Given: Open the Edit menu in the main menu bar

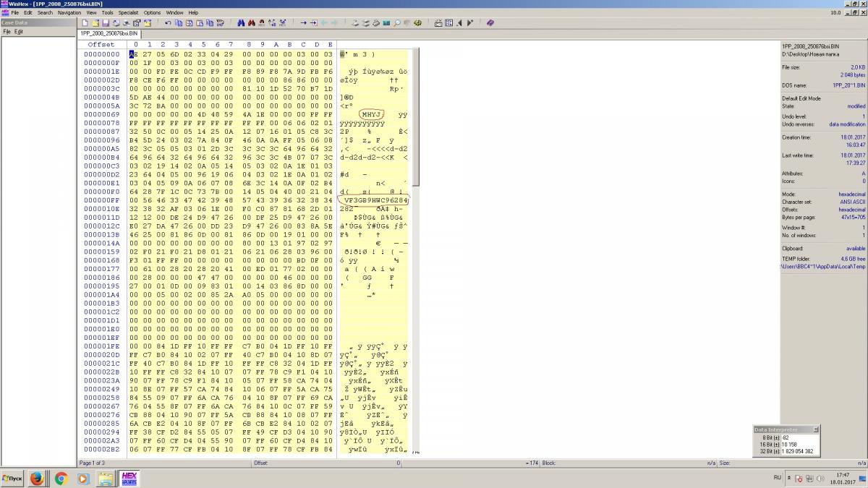Looking at the screenshot, I should 27,12.
